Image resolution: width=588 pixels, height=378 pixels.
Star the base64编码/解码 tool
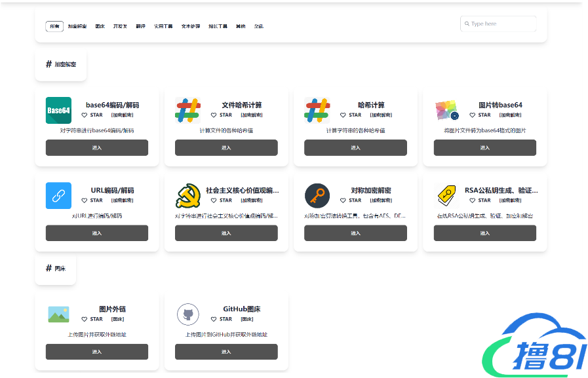click(85, 115)
